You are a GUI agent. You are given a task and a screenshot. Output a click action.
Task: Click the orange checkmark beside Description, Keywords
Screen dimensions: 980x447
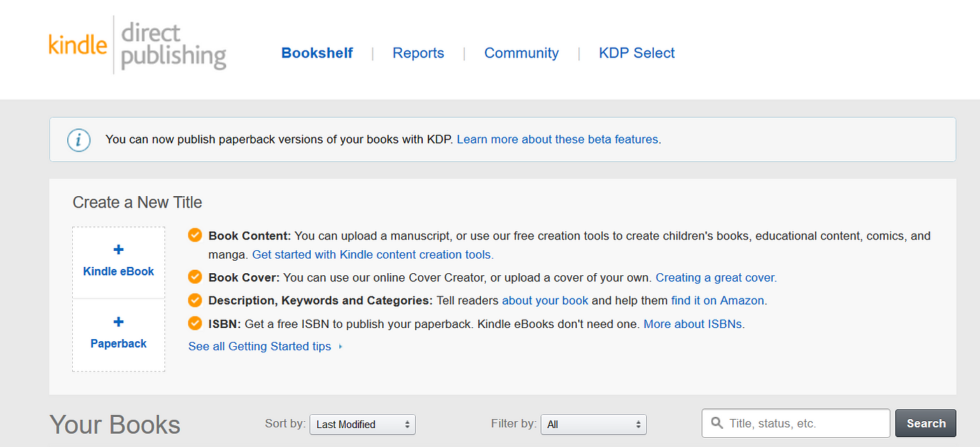pyautogui.click(x=195, y=300)
